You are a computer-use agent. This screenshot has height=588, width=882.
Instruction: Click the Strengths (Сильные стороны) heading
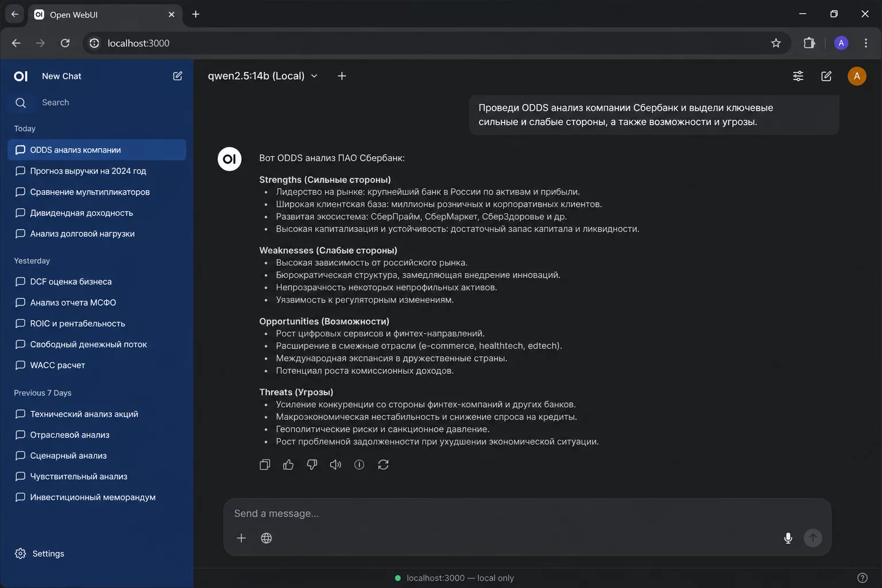pos(325,180)
